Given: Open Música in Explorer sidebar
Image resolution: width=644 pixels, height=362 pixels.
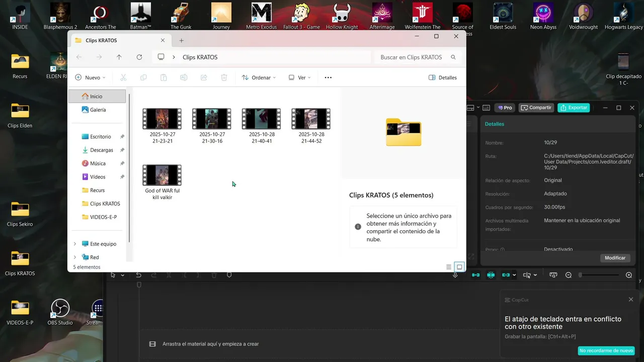Looking at the screenshot, I should 97,163.
